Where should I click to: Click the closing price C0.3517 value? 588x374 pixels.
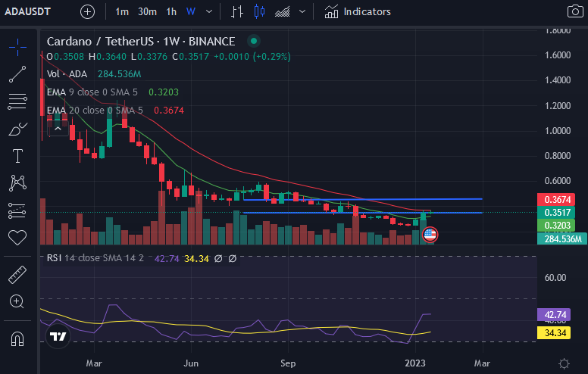pos(190,57)
